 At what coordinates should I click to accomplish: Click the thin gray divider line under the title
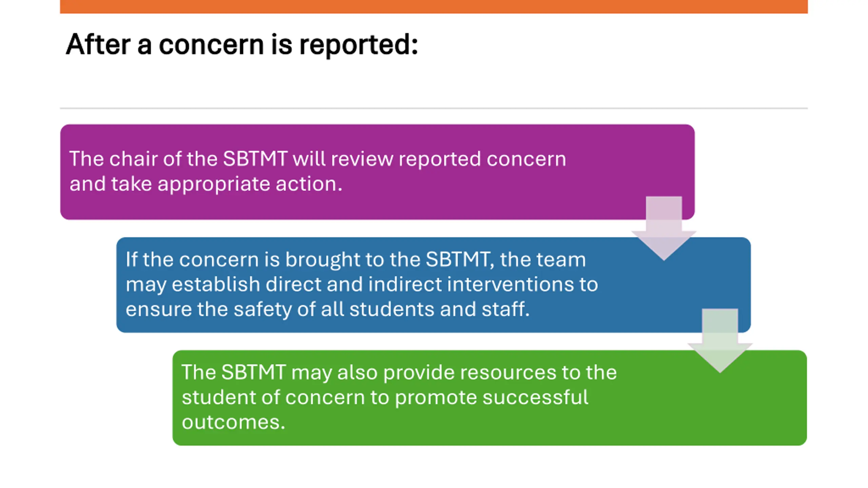coord(434,108)
